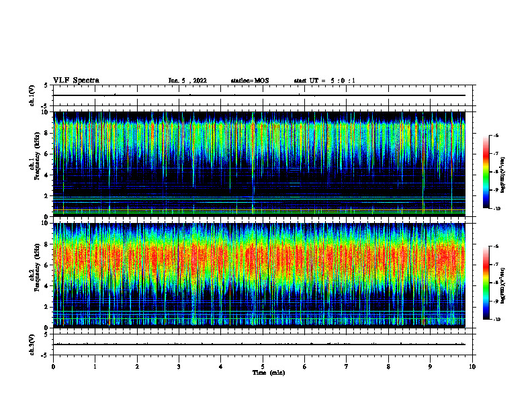
Task: Click the ch.1 voltage waveform trace
Action: point(259,95)
